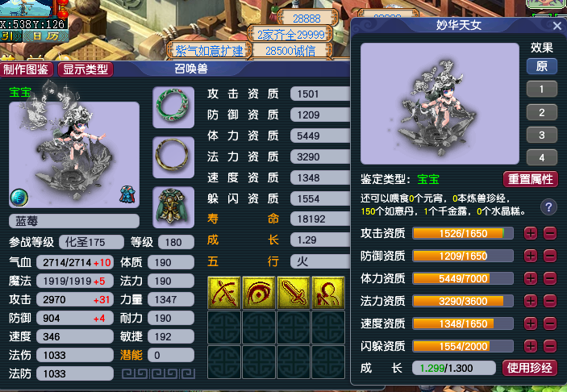Increase 速度资质 with the plus button

pos(531,323)
